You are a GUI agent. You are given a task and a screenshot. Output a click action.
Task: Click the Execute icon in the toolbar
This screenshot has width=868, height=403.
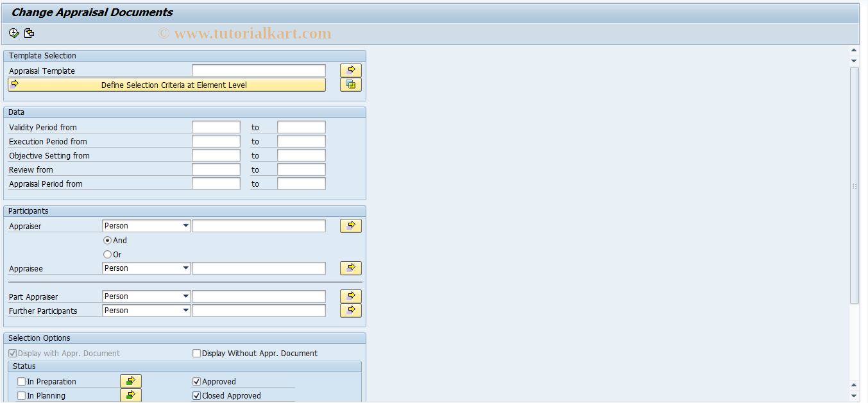pos(13,33)
